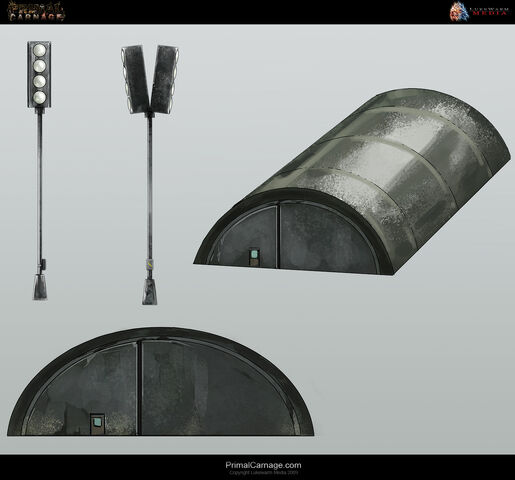The width and height of the screenshot is (515, 480).
Task: Select the bottom lamp on front-view floodlight
Action: 40,97
